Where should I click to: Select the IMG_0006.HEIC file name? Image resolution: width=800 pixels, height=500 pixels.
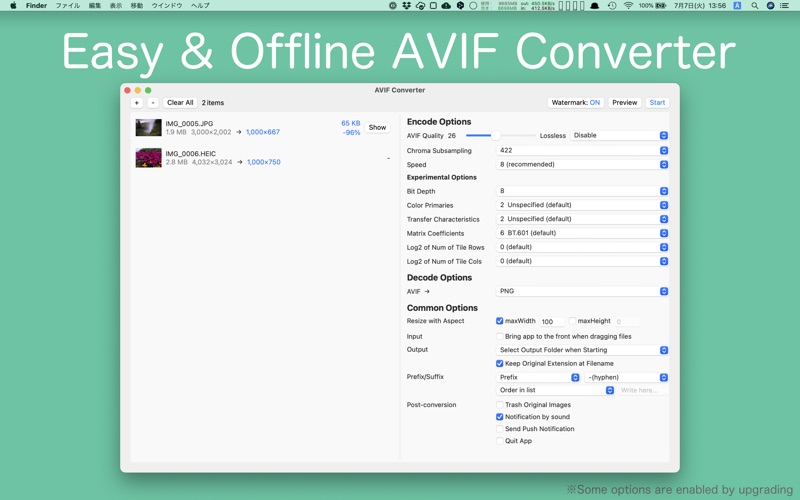pos(190,154)
